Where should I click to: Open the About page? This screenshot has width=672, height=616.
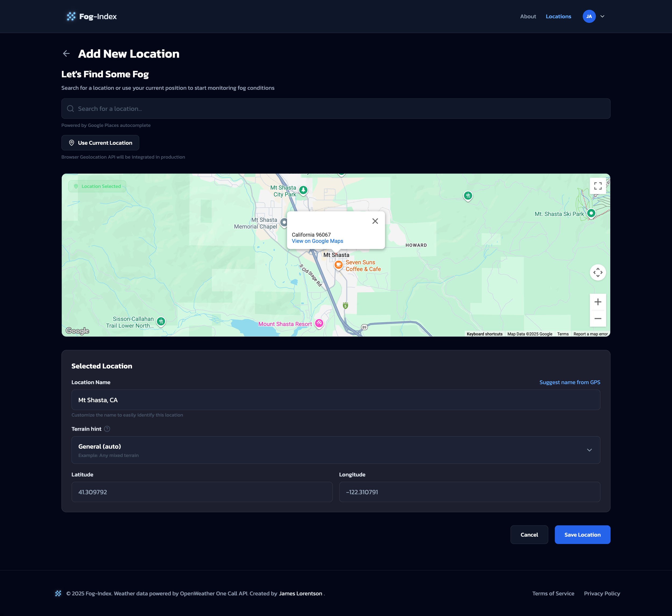click(528, 16)
